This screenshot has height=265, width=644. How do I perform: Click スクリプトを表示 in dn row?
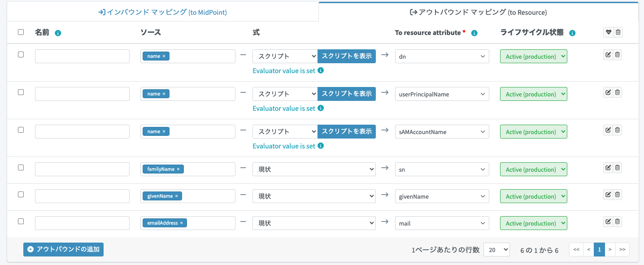[347, 56]
